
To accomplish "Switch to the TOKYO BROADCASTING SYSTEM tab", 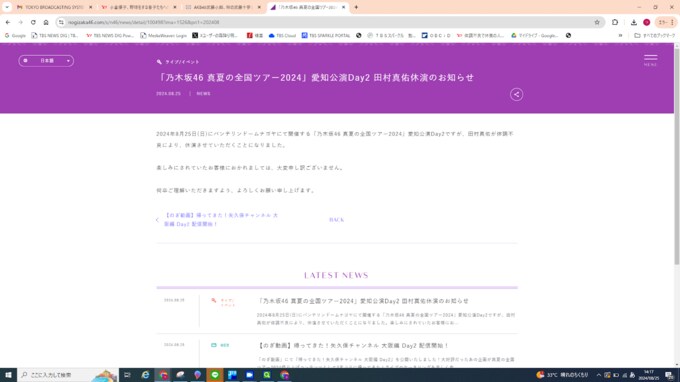I will 54,7.
